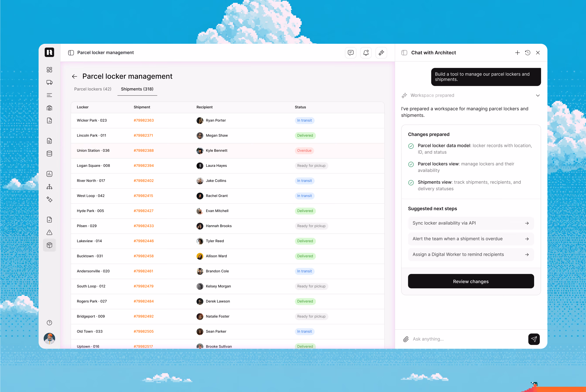Click the app logo at top of sidebar
Screen dimensions: 586x392
coord(49,52)
